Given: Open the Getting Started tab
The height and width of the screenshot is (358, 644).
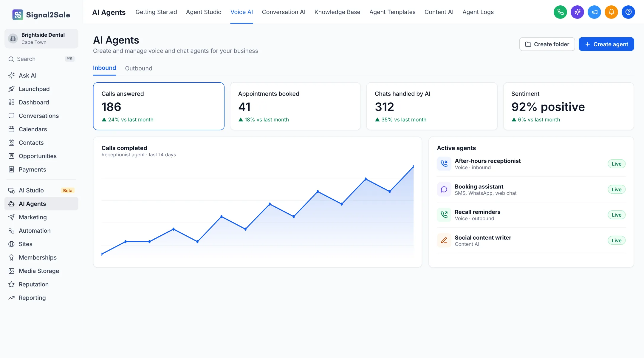Looking at the screenshot, I should [156, 12].
